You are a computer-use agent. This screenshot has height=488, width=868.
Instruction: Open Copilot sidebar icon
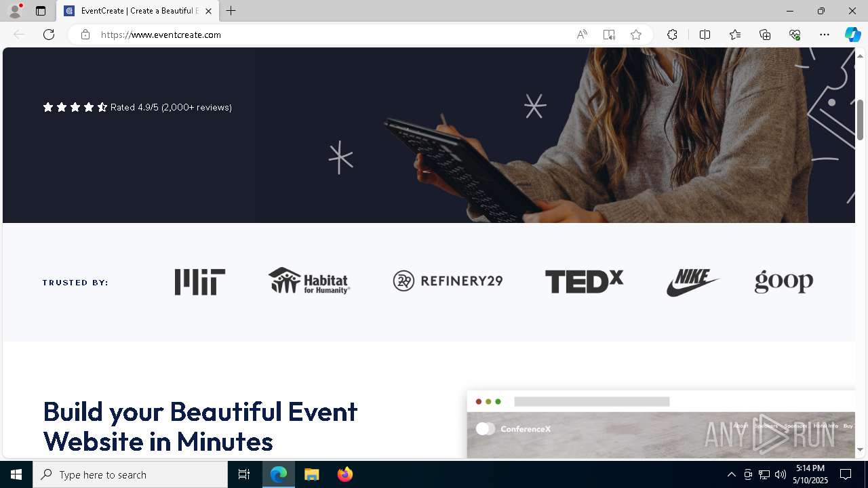[x=852, y=35]
